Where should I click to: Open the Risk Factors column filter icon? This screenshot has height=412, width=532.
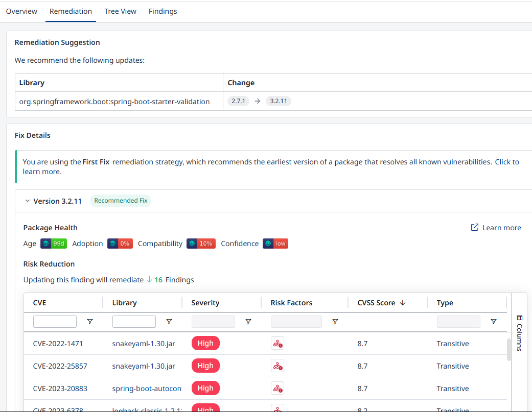(335, 322)
